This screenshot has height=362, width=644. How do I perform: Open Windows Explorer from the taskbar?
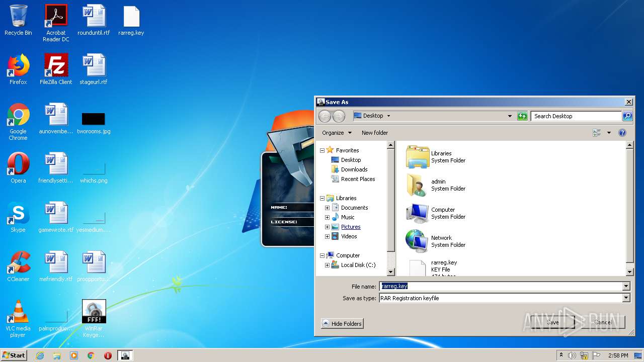[57, 355]
